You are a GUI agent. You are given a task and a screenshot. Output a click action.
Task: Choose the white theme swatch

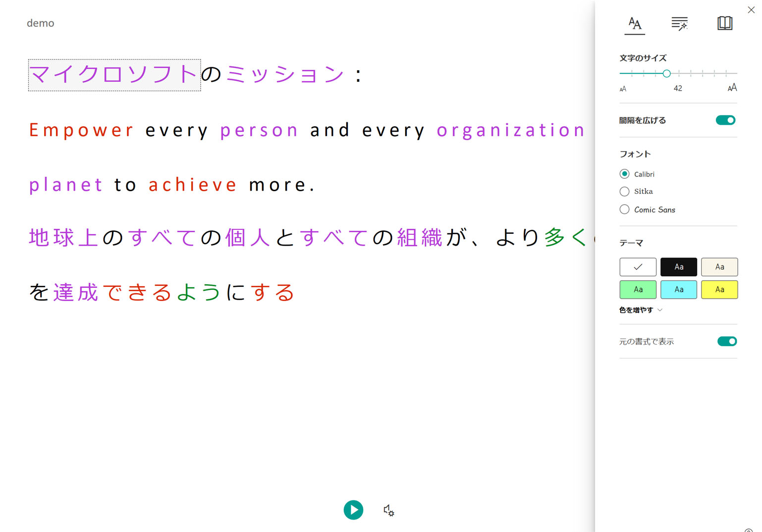point(638,267)
